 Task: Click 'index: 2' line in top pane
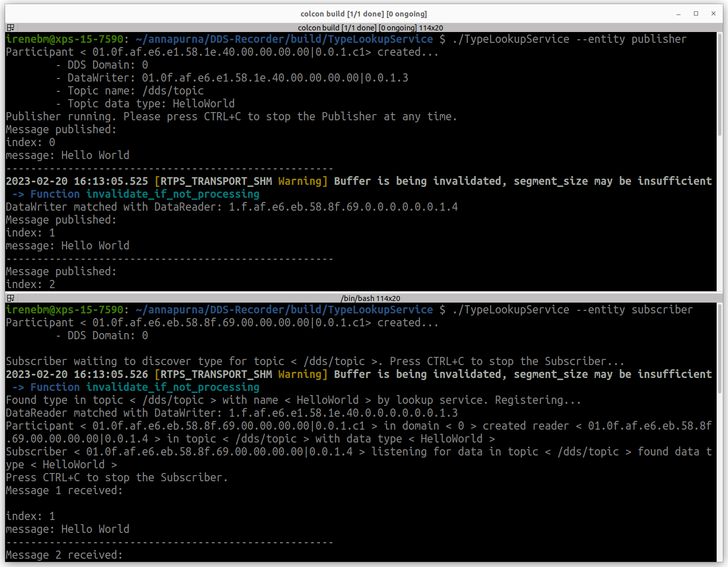click(30, 285)
